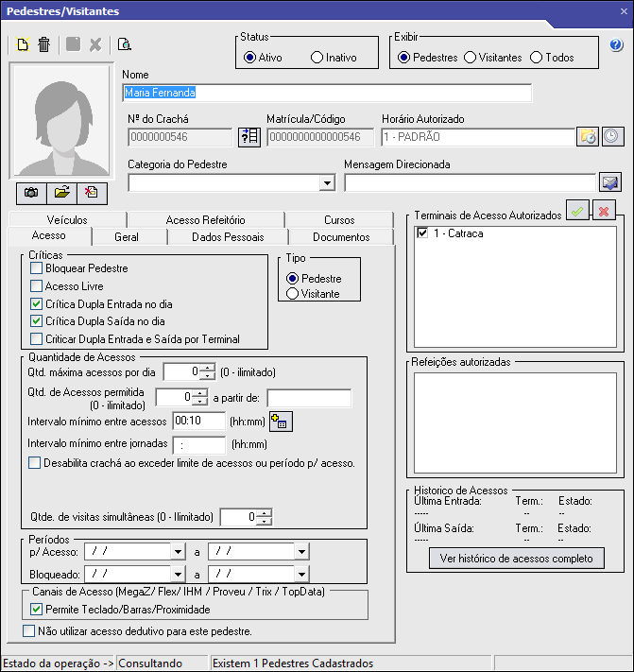
Task: Open the Veículos tab
Action: click(x=66, y=220)
